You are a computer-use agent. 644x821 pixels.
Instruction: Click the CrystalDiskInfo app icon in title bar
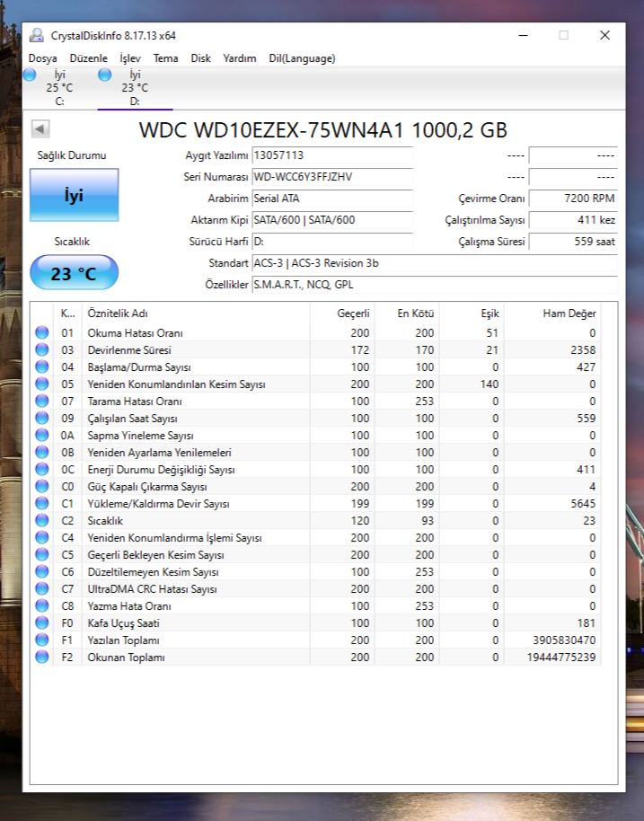click(36, 36)
